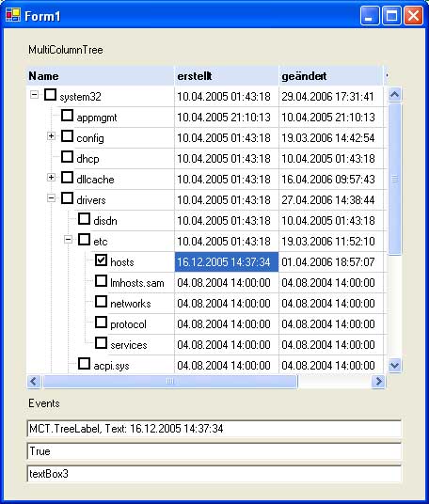Click the horizontal scroll left arrow
Screen dimensions: 429x504
click(34, 382)
